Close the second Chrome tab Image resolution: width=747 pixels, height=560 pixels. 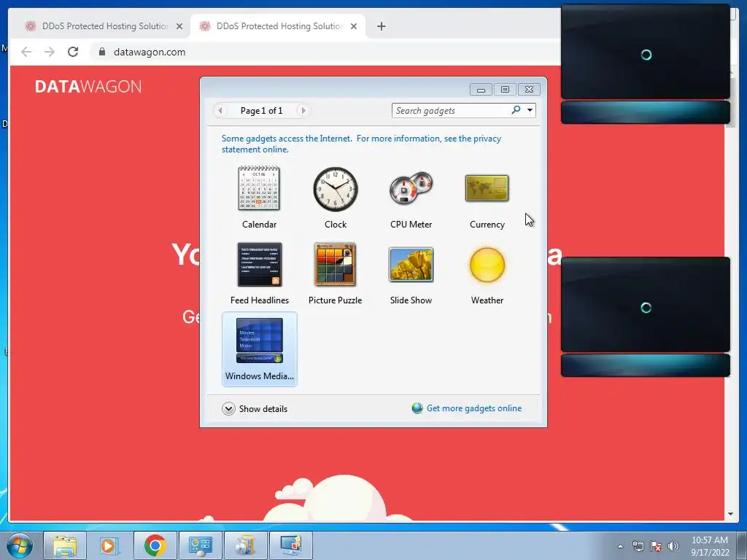pos(354,26)
